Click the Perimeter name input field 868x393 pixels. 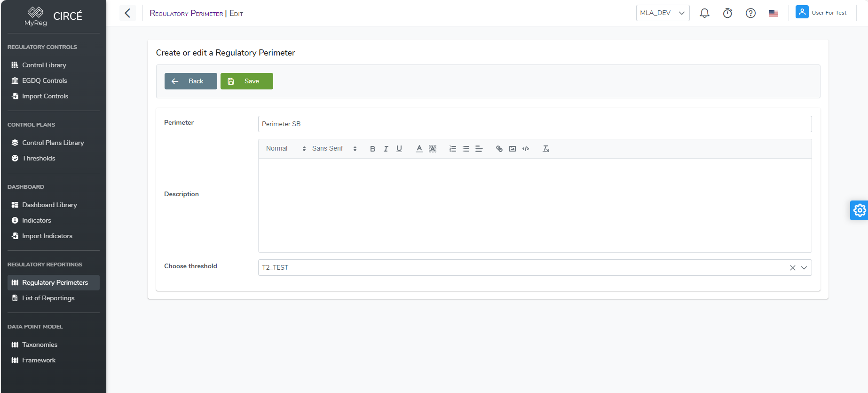pos(535,124)
